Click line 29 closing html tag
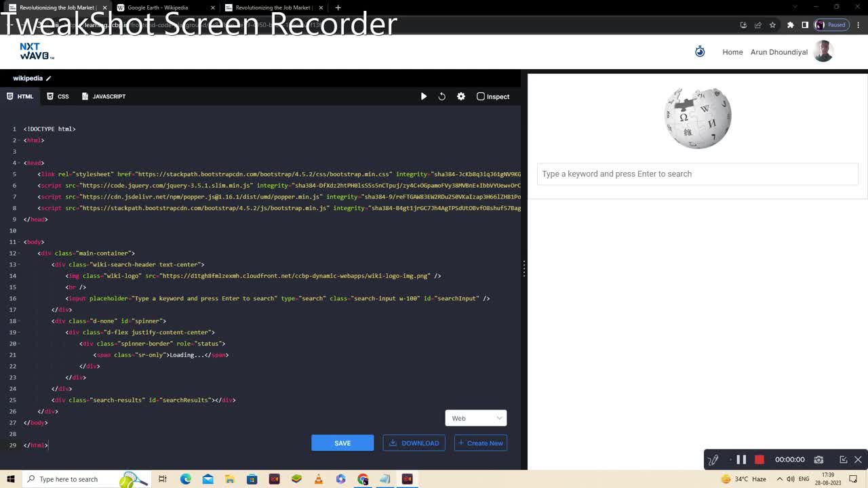868x488 pixels. [36, 445]
